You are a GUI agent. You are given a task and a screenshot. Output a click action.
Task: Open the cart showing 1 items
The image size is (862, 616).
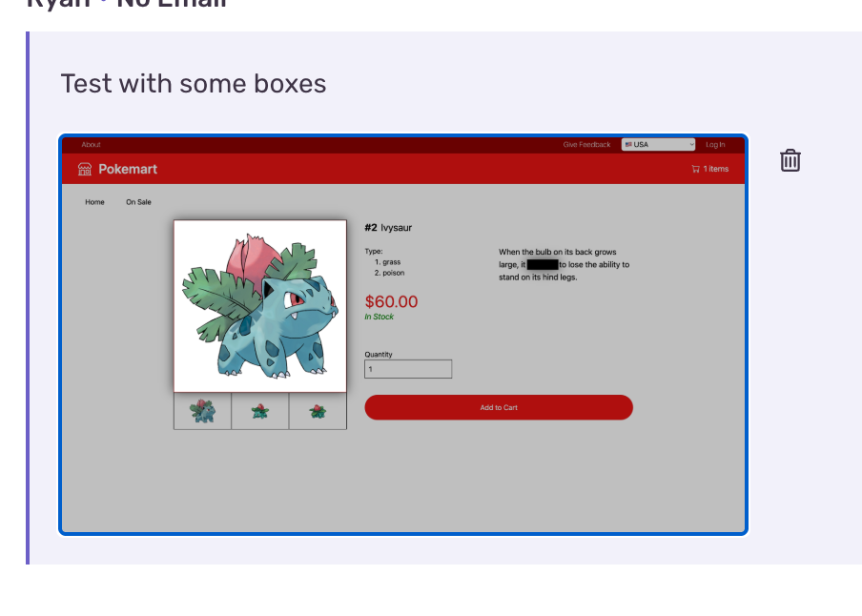709,169
